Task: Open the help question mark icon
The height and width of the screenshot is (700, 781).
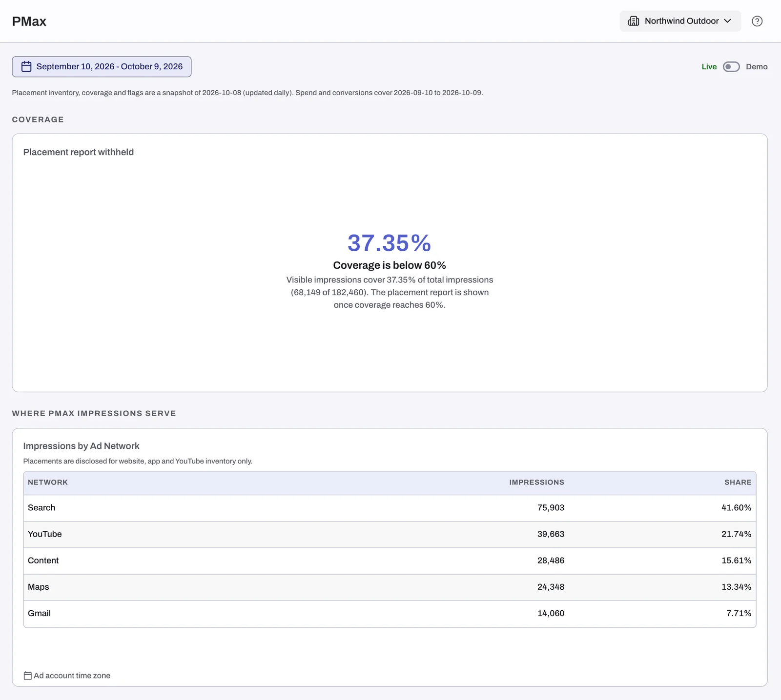Action: [757, 21]
